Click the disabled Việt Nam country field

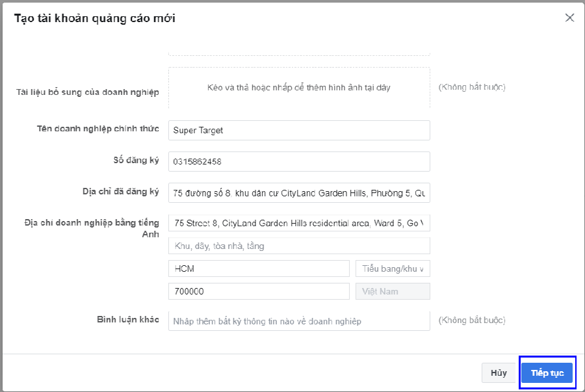click(393, 291)
